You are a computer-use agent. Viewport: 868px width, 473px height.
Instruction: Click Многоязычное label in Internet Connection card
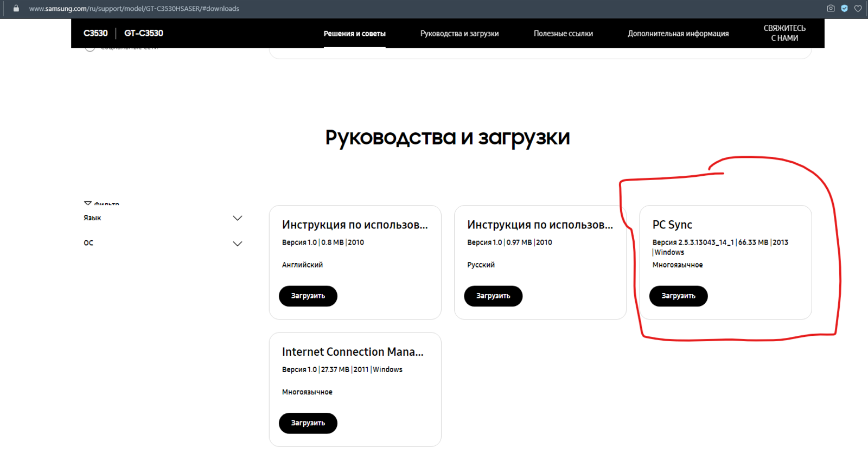(307, 392)
